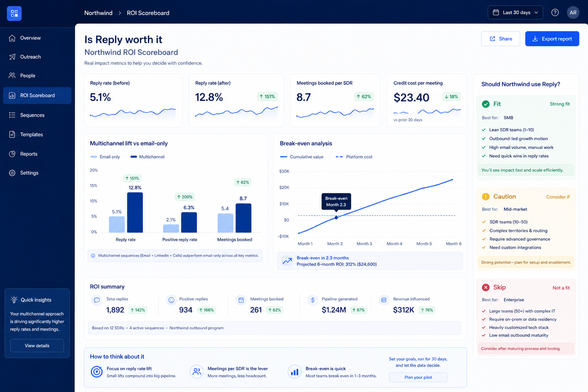The image size is (588, 392).
Task: Click the Meetings per SDR people icon
Action: coord(196,372)
